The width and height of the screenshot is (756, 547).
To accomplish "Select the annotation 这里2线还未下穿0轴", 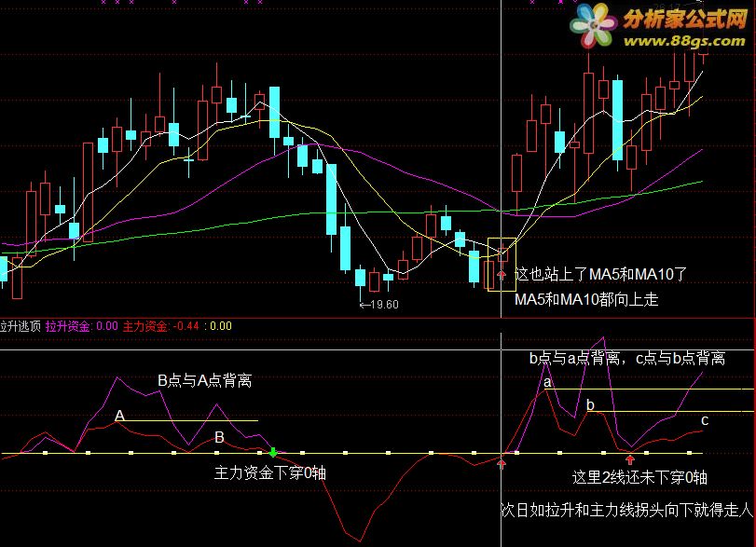I will point(639,477).
